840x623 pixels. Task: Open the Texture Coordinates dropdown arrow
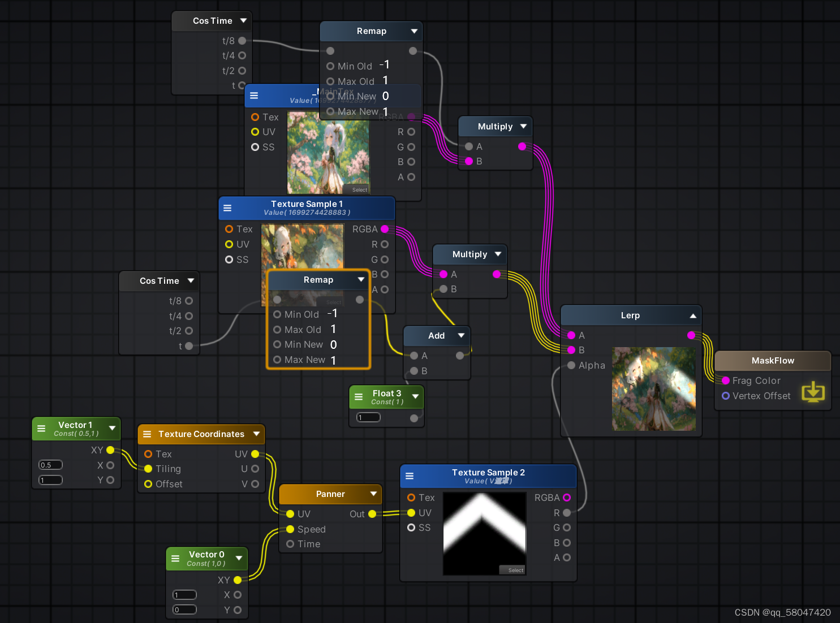[x=256, y=434]
